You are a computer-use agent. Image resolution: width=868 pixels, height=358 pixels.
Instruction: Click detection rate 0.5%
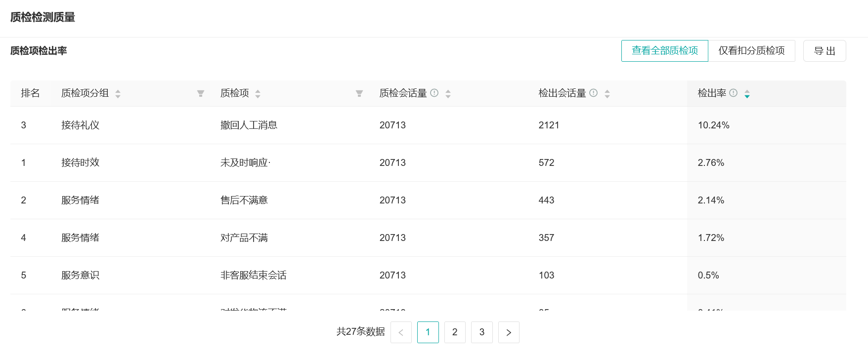(708, 276)
